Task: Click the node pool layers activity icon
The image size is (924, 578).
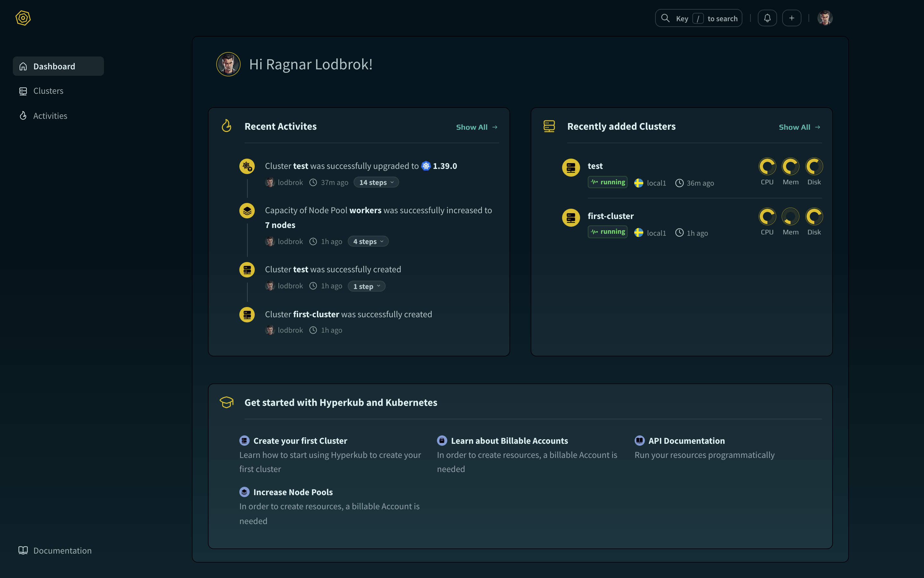Action: coord(247,211)
